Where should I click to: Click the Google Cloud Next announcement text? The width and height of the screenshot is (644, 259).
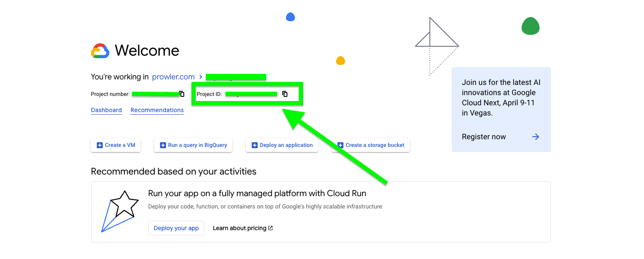[501, 98]
